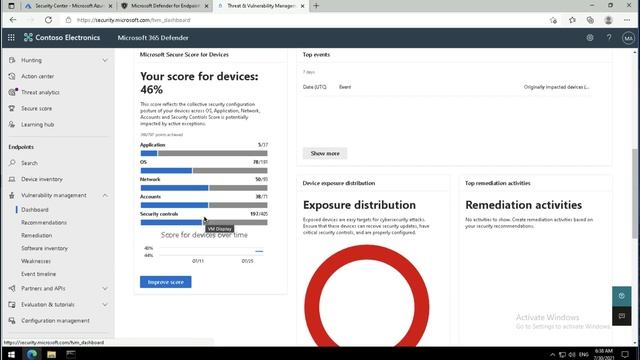Open the settings gear in Defender header
640x360 pixels.
(590, 38)
